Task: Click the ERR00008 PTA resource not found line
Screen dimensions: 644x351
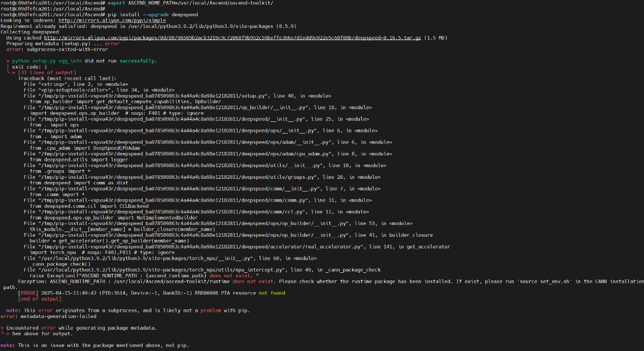Action: (151, 293)
